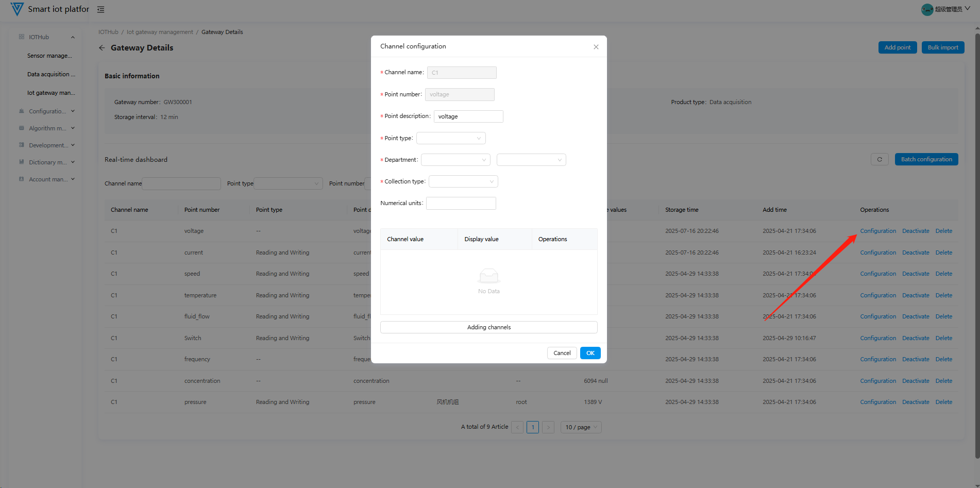Open Iot gateway management menu item
The width and height of the screenshot is (980, 488).
click(51, 93)
